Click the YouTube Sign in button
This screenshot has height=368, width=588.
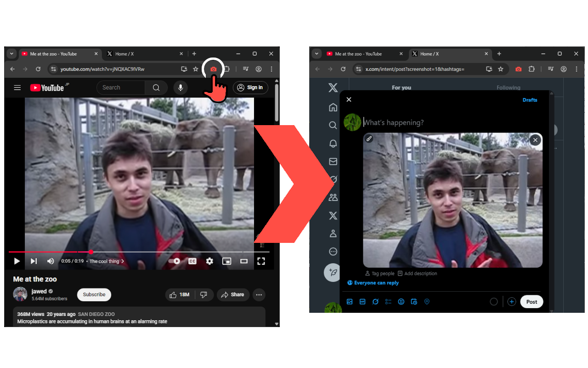[x=250, y=87]
